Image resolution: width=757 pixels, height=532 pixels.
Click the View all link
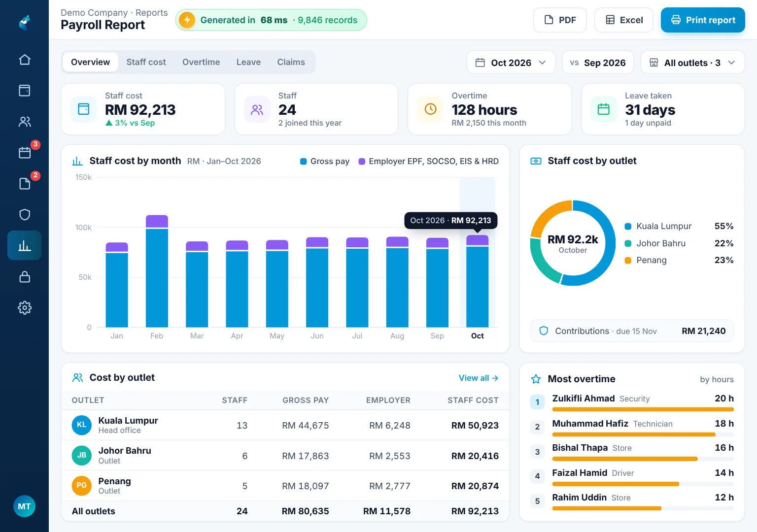point(479,378)
